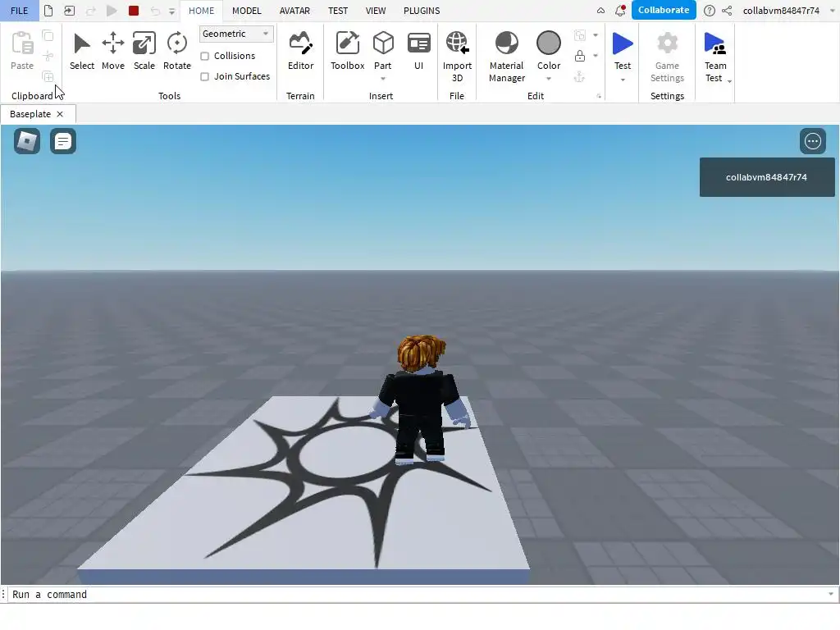Open the Geometric mode dropdown
The width and height of the screenshot is (840, 630).
pyautogui.click(x=236, y=34)
